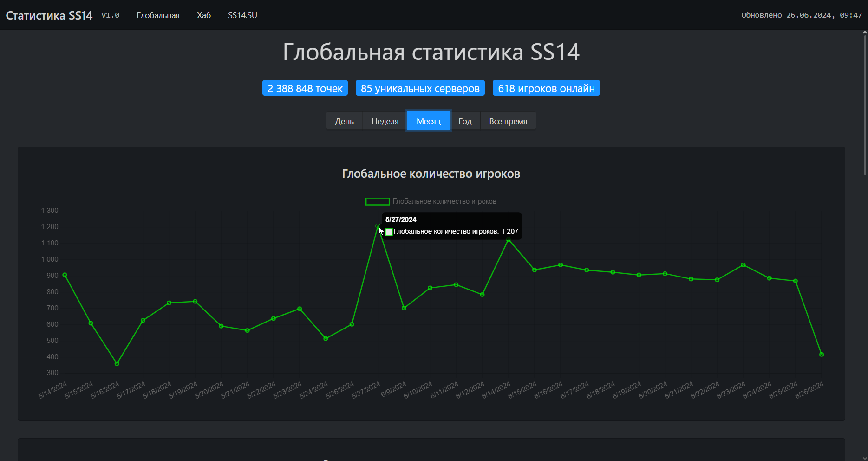Click the 618 игроков онлайн badge
This screenshot has height=461, width=868.
pos(546,88)
